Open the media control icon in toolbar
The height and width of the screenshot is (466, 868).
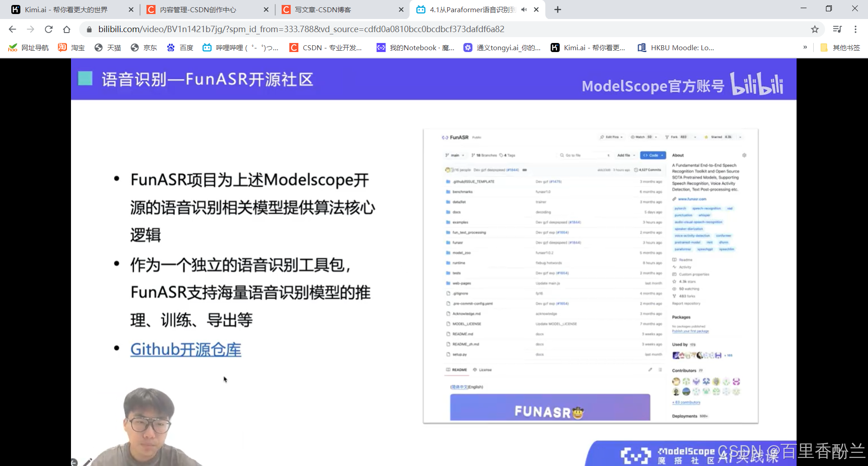(x=837, y=29)
